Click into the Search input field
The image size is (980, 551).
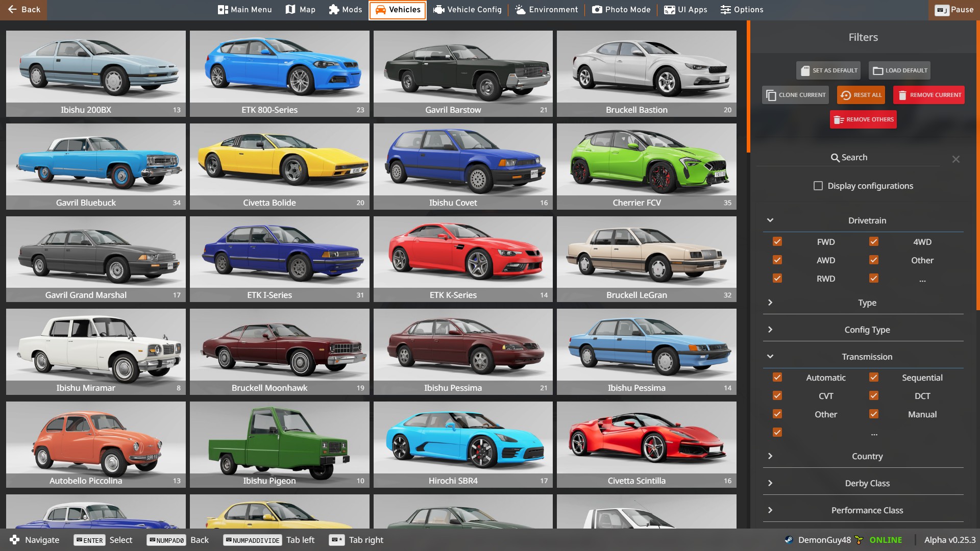tap(848, 158)
